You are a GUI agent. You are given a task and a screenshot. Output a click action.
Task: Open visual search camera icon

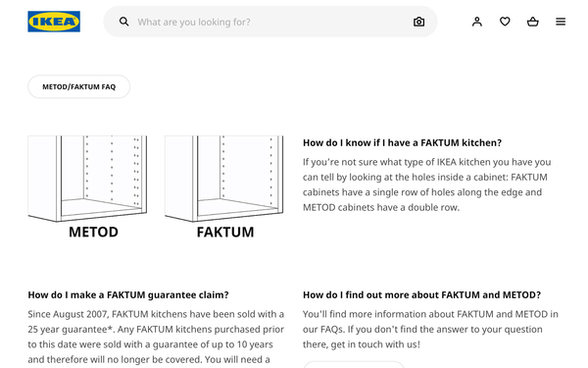418,22
